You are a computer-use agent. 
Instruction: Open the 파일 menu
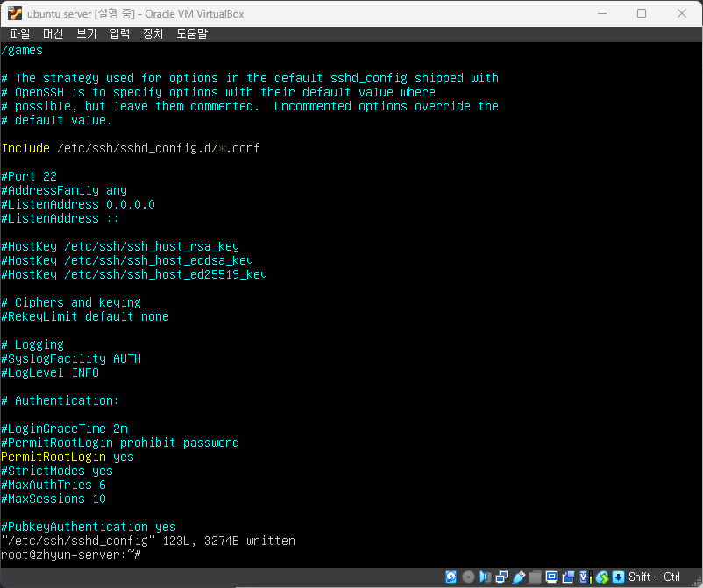20,33
